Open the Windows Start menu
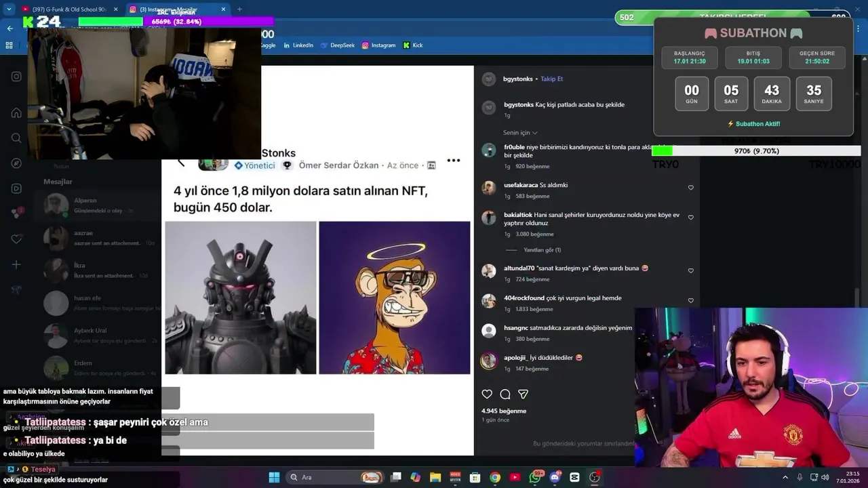868x488 pixels. [274, 477]
